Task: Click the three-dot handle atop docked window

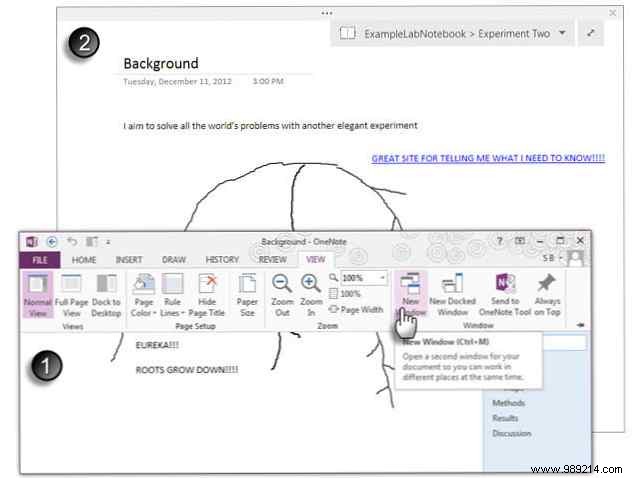Action: click(x=327, y=13)
